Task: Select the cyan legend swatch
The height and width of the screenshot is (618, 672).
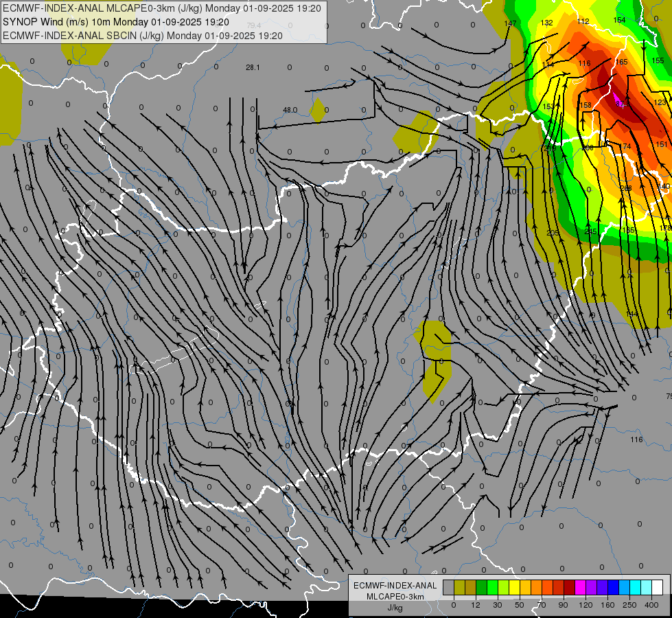Action: coord(636,587)
